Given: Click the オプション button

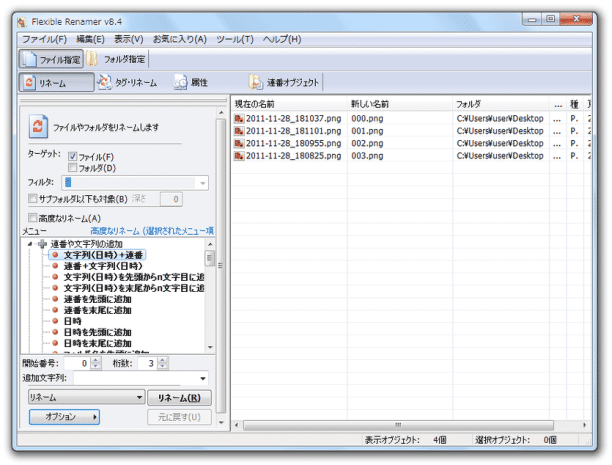Looking at the screenshot, I should click(64, 417).
